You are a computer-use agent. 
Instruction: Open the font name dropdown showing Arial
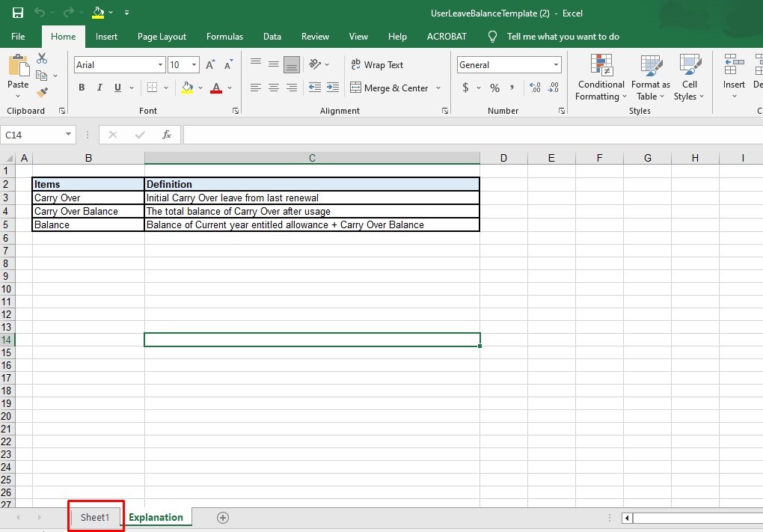pos(160,65)
